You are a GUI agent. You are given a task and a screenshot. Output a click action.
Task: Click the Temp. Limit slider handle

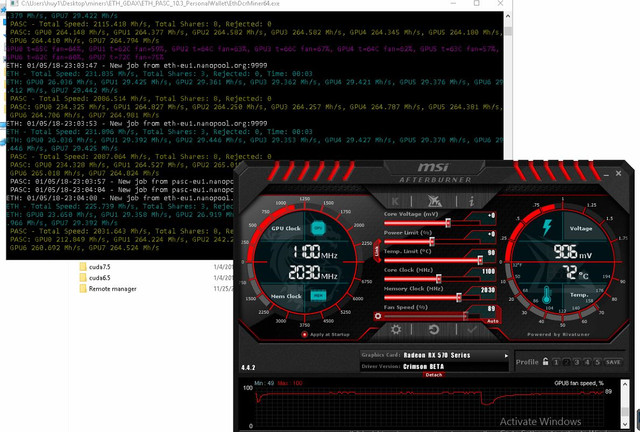(480, 260)
